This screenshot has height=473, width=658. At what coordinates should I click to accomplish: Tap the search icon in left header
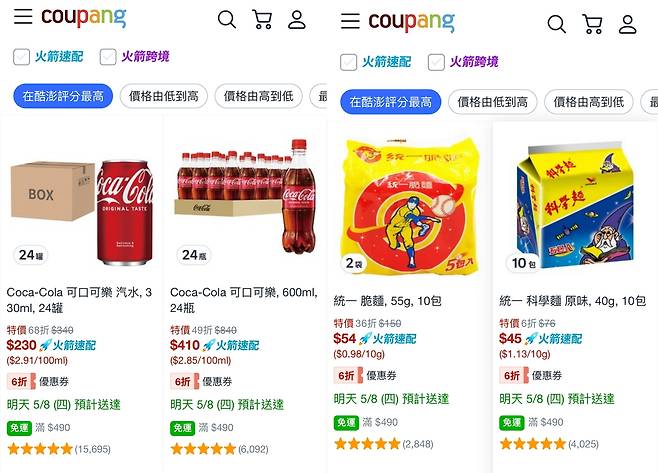point(227,20)
